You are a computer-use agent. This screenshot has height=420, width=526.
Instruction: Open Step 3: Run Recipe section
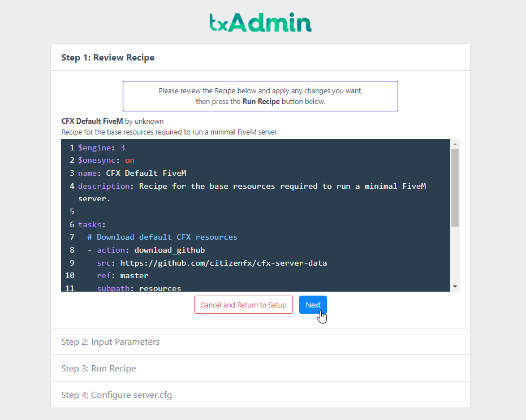click(260, 368)
